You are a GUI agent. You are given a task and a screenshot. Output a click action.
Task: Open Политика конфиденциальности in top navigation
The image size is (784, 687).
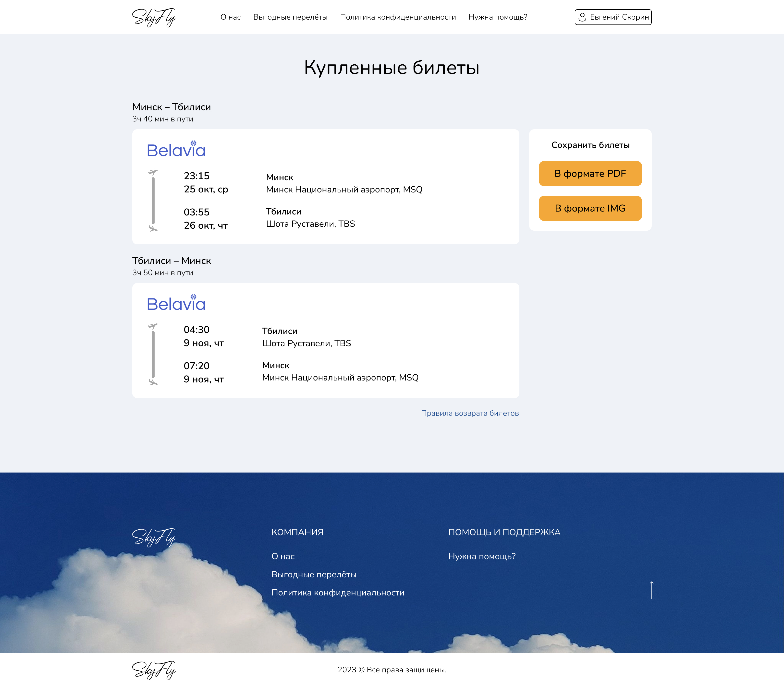click(398, 17)
